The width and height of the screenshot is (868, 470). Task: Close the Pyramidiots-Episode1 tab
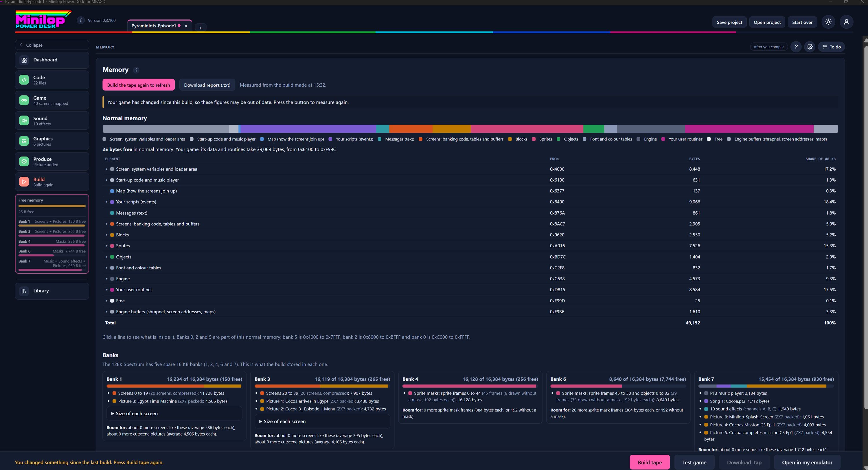coord(186,25)
